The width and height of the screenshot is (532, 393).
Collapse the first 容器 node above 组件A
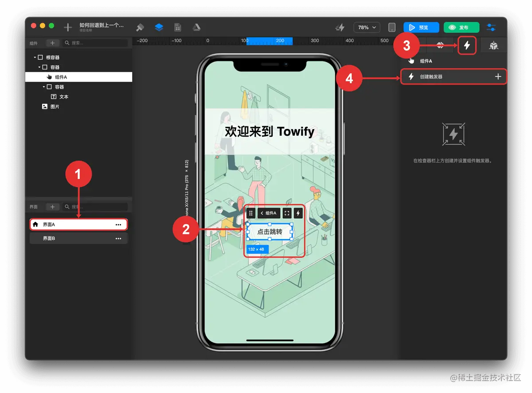39,67
